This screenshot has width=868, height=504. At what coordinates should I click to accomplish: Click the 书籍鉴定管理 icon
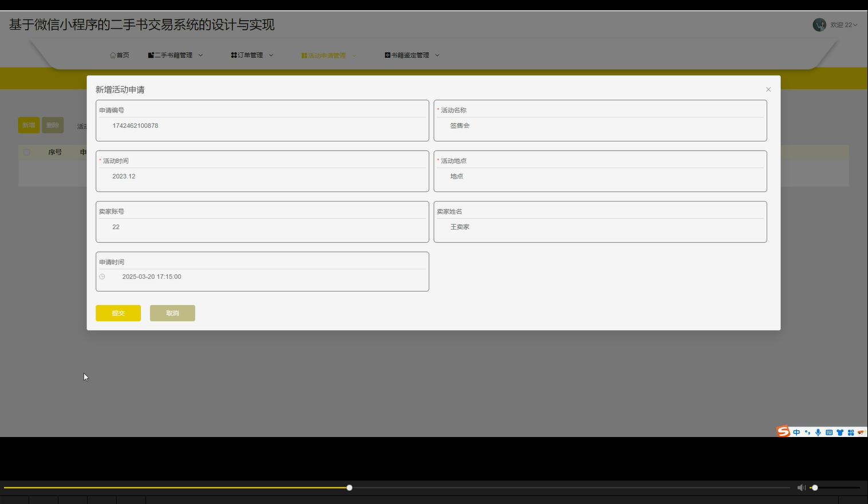click(x=387, y=54)
